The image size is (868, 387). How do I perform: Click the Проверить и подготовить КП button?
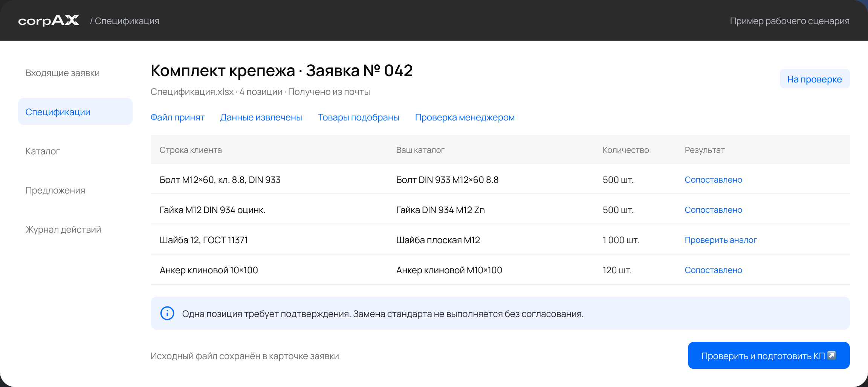[x=769, y=355]
